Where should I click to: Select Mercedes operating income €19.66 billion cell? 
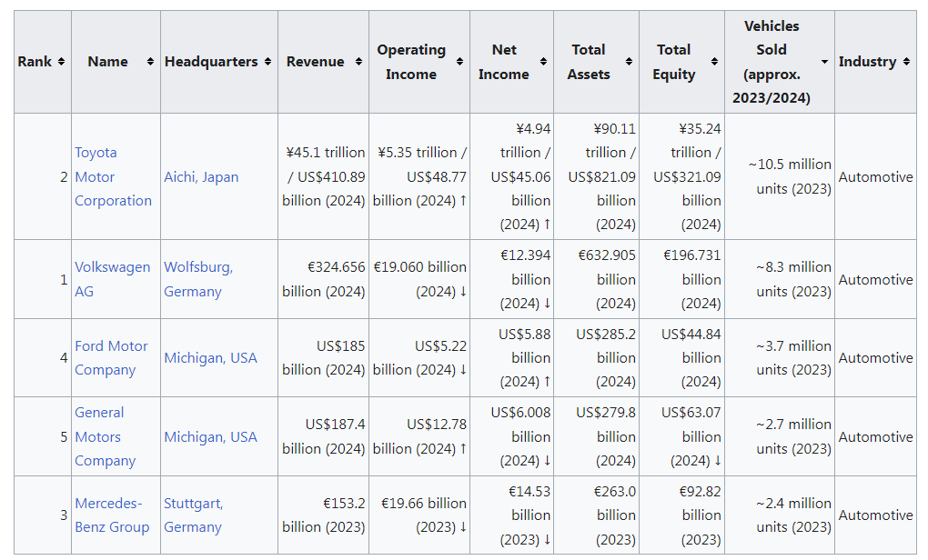tap(419, 515)
